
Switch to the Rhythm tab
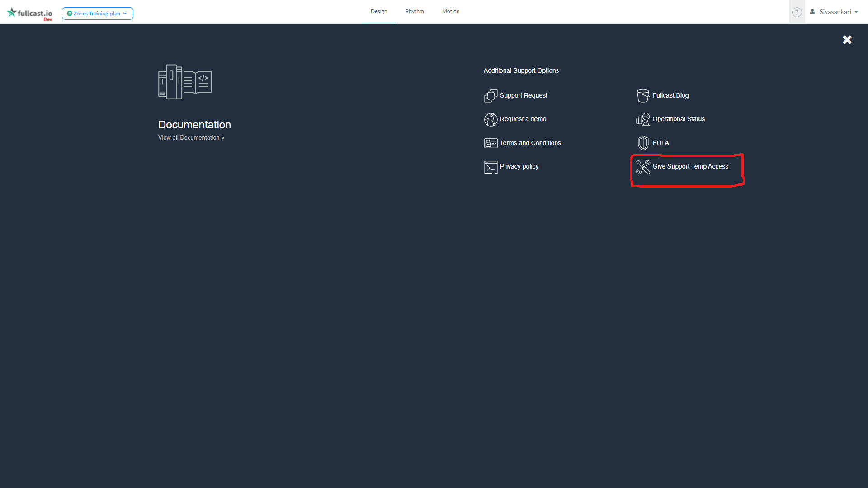coord(414,11)
